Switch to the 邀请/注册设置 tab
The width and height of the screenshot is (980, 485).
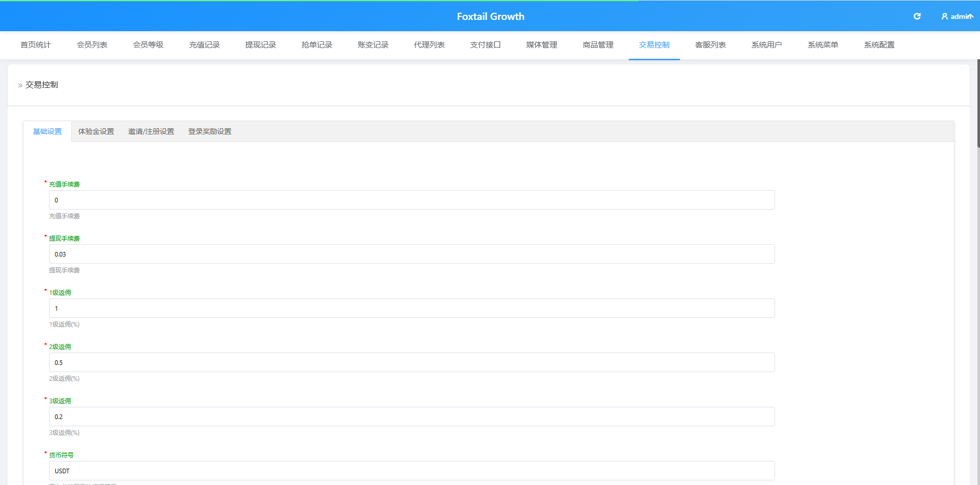click(151, 131)
